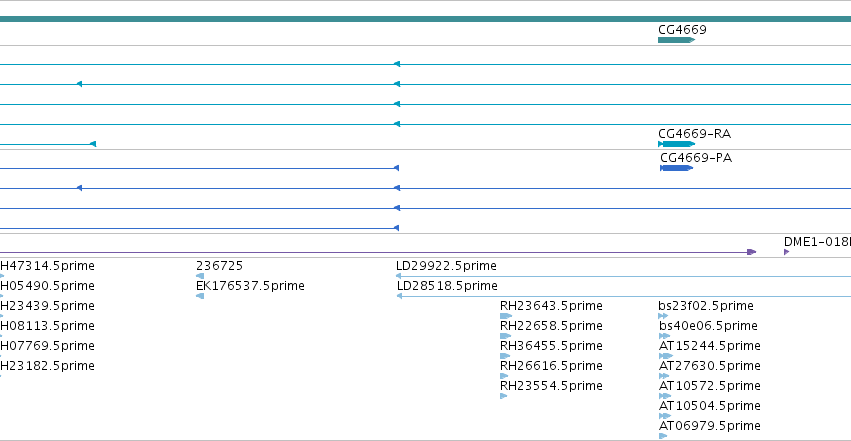Click the AT15244.5prime EST label
851x441 pixels.
pos(709,346)
